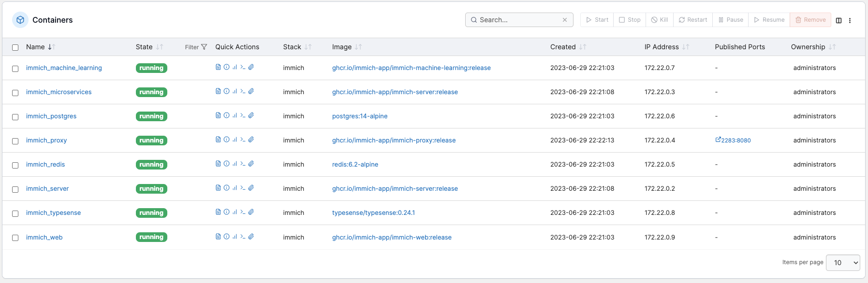Open logs for immich_postgres

218,115
